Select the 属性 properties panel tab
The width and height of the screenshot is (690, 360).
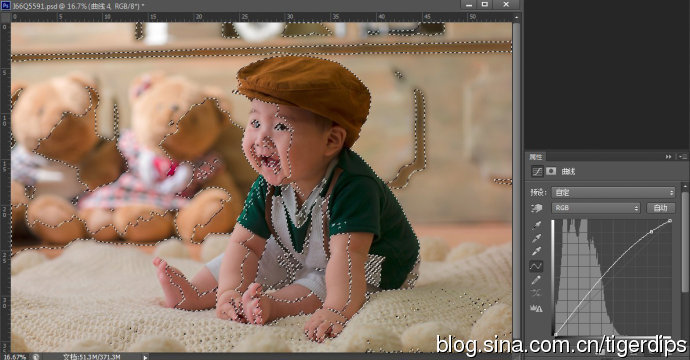click(x=536, y=157)
